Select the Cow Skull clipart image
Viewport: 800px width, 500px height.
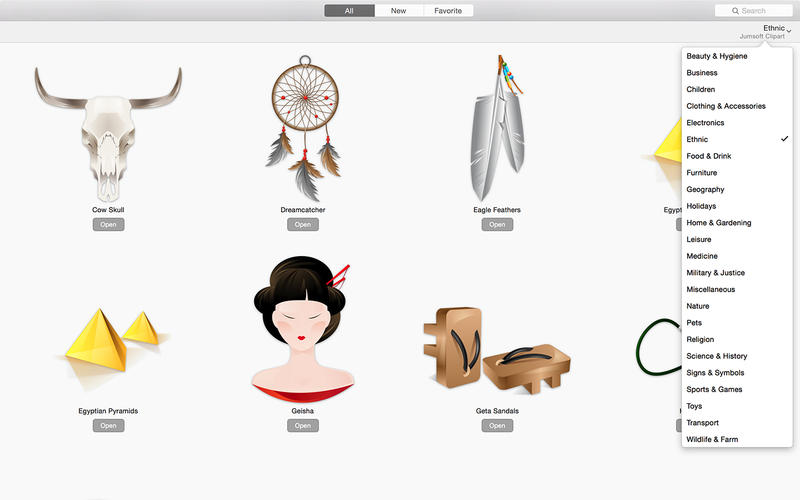[x=108, y=134]
